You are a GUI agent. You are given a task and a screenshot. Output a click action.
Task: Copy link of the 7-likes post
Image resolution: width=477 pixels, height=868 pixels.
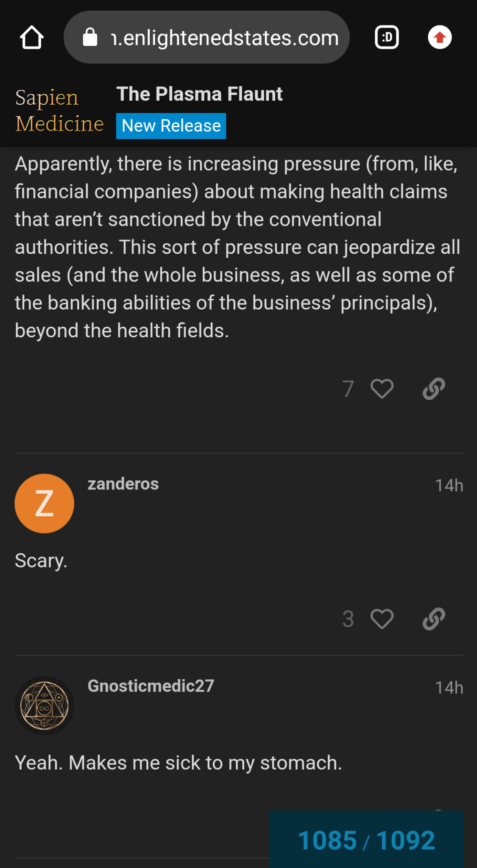434,389
